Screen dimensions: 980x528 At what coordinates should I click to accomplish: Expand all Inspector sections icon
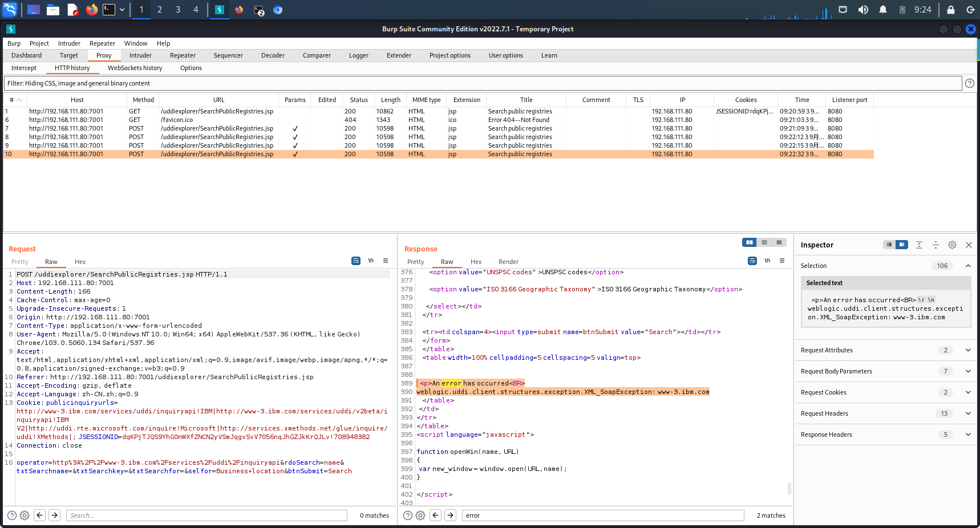point(919,245)
